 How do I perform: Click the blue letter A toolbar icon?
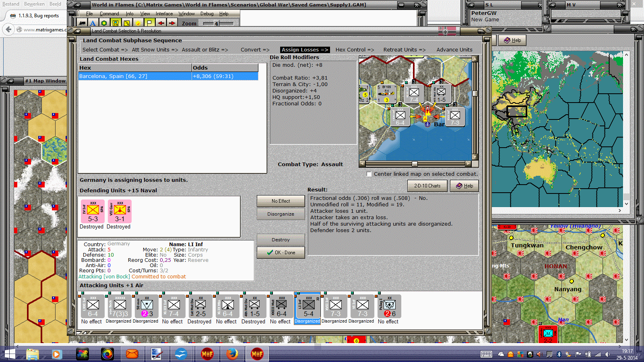(93, 23)
